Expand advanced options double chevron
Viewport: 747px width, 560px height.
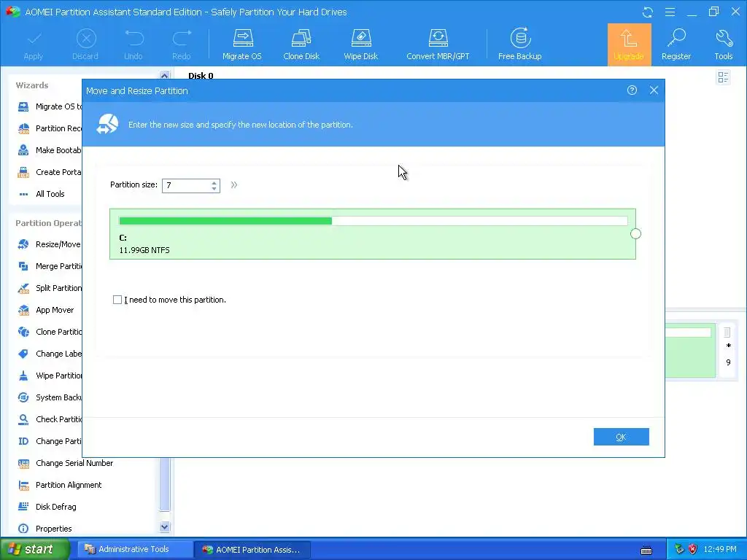234,184
